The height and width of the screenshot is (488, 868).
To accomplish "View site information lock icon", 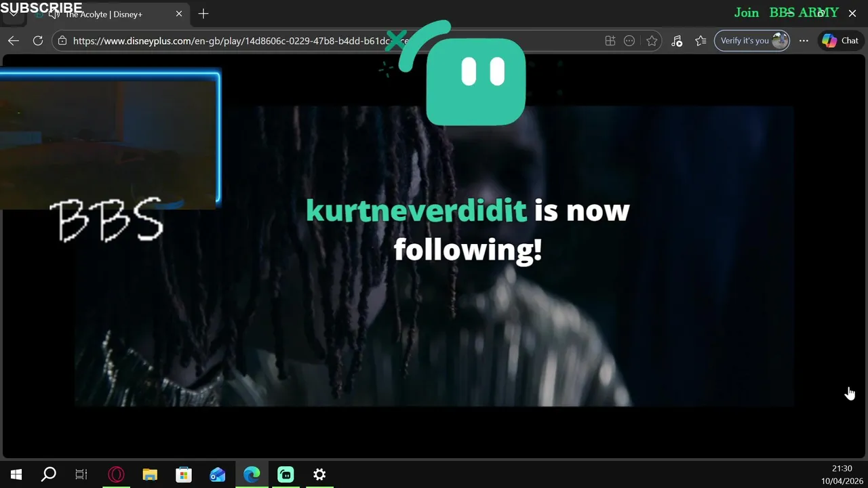I will (62, 41).
